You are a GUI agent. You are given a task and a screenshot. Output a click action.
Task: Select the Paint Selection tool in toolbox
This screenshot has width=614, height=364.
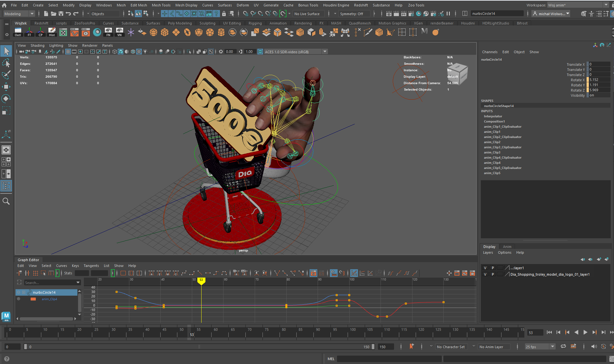click(x=6, y=75)
